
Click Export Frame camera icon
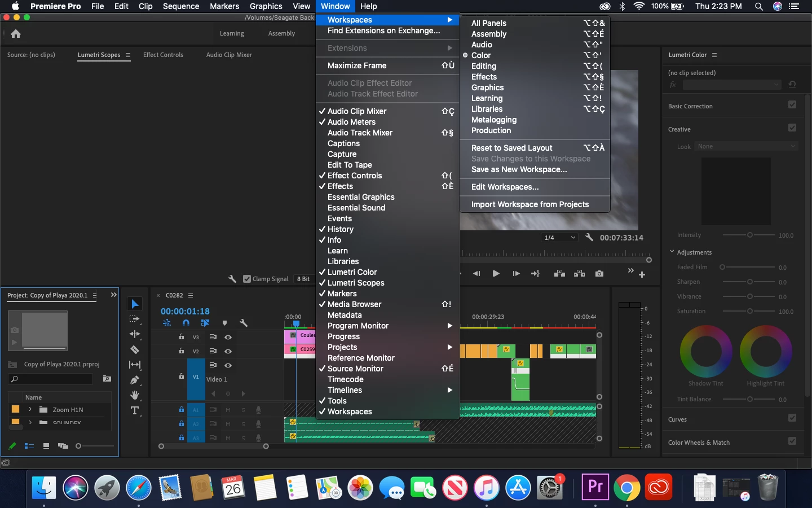click(x=599, y=273)
